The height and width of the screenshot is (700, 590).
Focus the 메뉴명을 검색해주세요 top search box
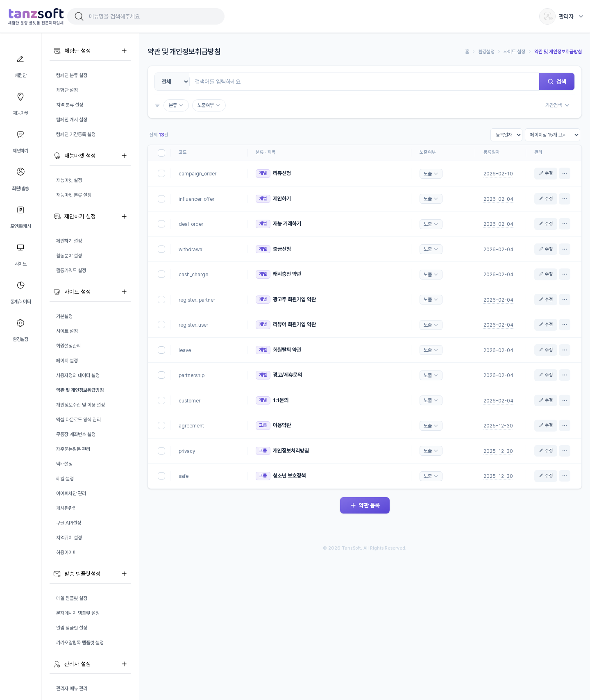point(146,16)
